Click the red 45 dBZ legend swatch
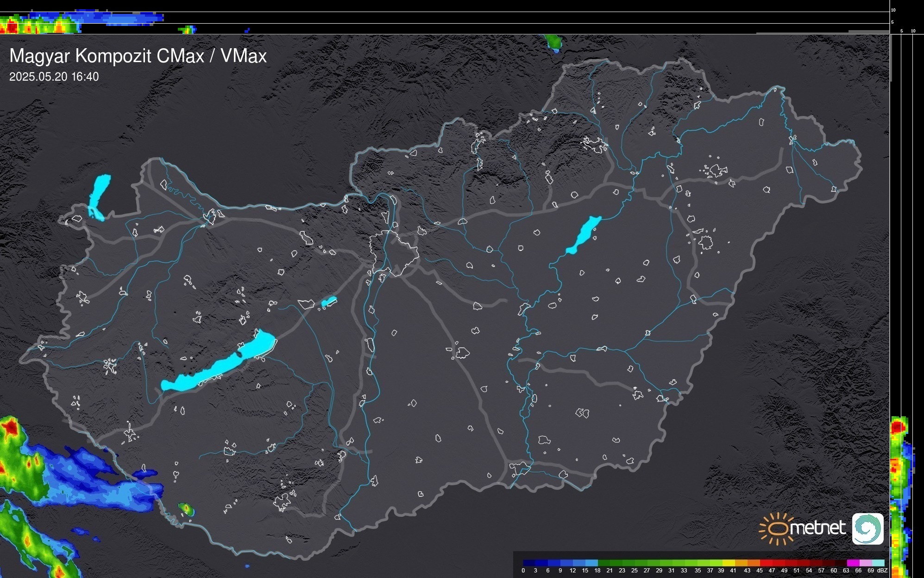 coord(766,563)
